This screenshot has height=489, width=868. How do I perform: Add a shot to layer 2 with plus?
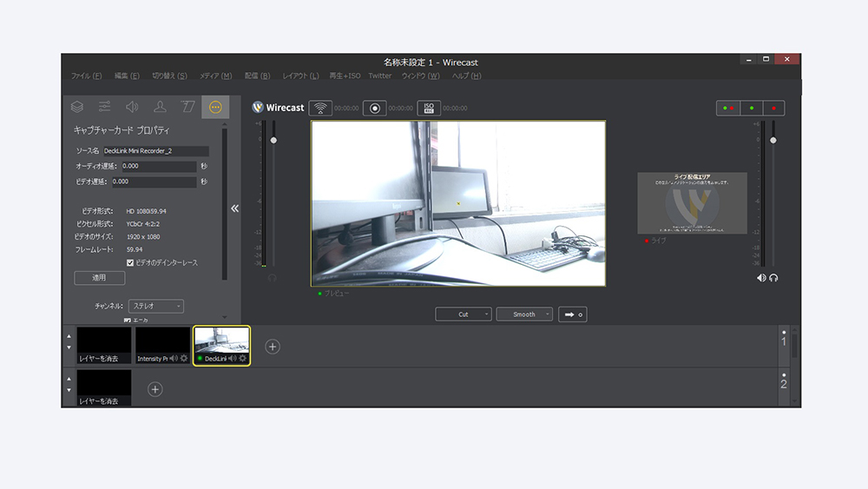coord(155,389)
